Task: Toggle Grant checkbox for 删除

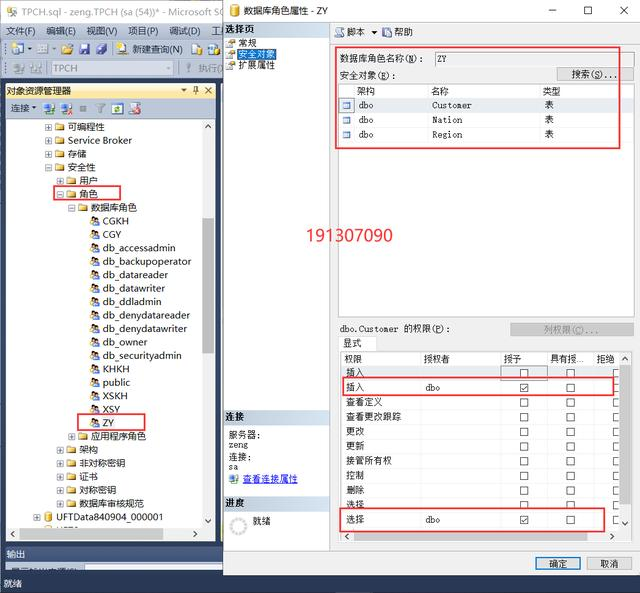Action: 524,491
